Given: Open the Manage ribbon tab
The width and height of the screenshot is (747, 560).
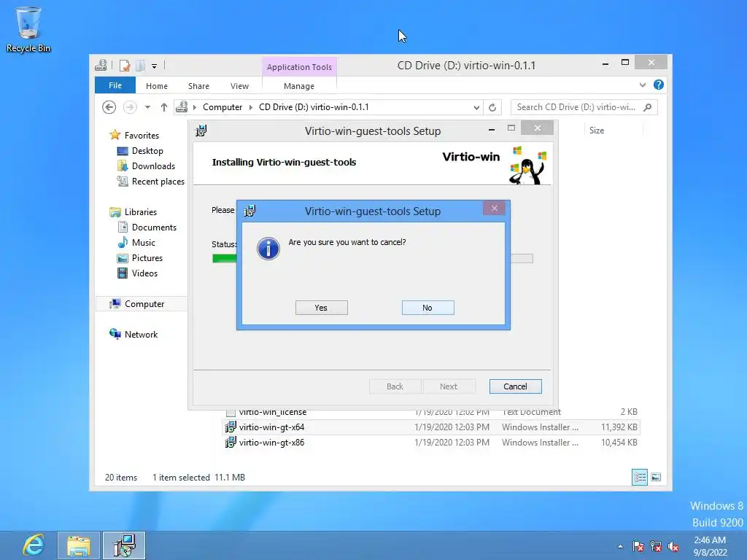Looking at the screenshot, I should point(298,86).
